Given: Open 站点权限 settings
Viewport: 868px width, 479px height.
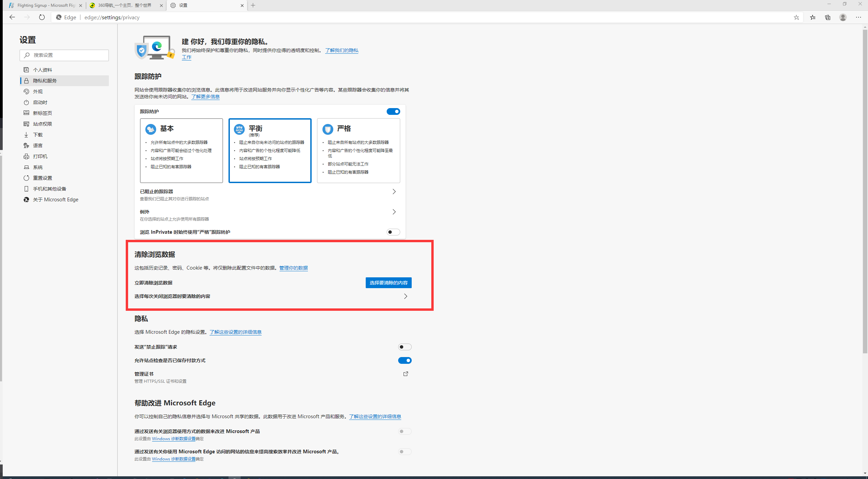Looking at the screenshot, I should 43,124.
